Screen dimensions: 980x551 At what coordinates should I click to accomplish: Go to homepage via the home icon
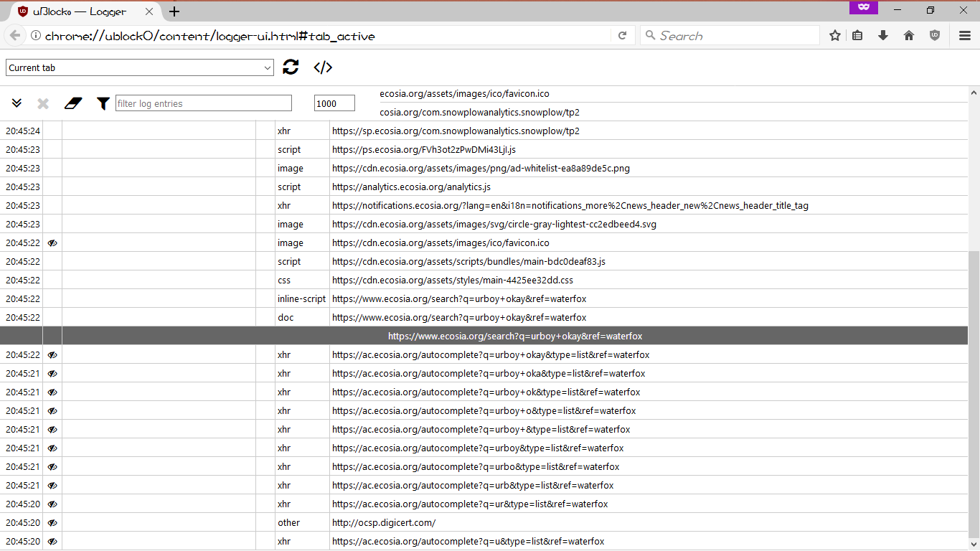pyautogui.click(x=908, y=34)
